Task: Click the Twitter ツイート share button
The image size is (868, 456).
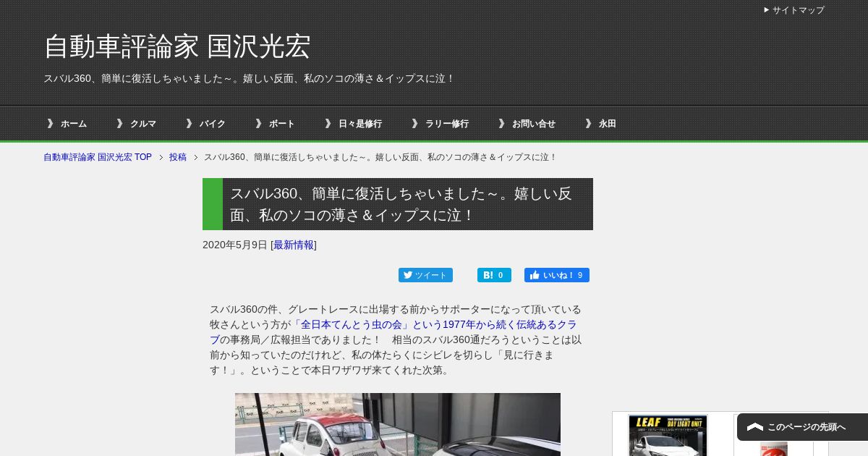Action: (x=425, y=275)
